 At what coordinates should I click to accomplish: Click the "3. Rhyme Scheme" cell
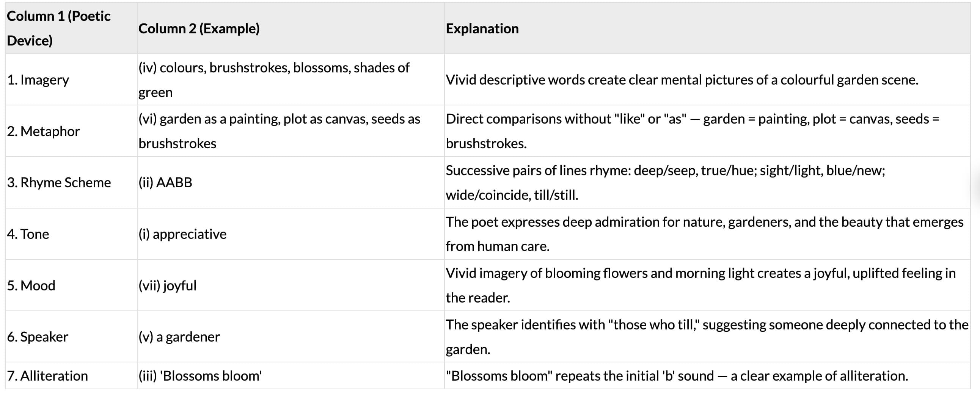point(59,182)
